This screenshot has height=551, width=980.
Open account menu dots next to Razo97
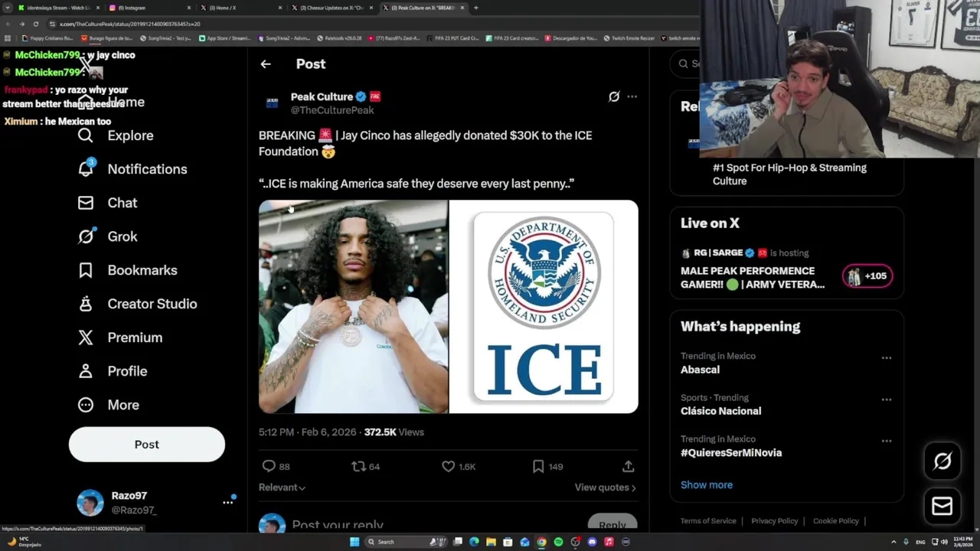pos(227,502)
